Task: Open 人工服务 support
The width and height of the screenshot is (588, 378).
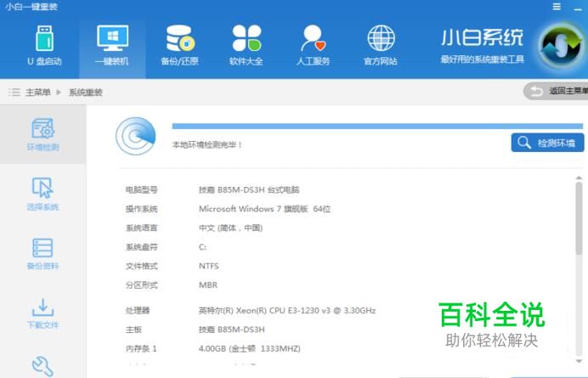Action: [314, 45]
